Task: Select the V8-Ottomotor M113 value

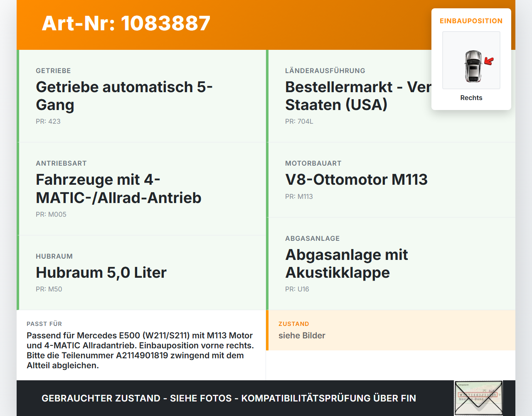Action: 356,179
